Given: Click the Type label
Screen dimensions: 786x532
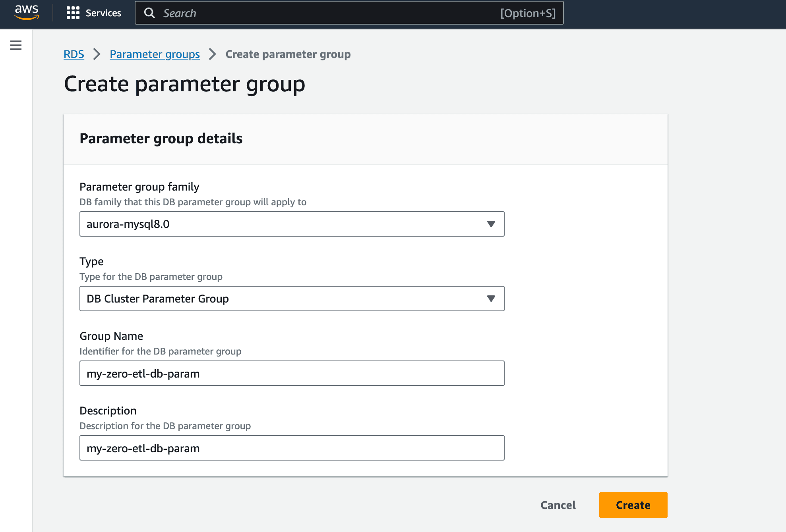Looking at the screenshot, I should click(92, 261).
